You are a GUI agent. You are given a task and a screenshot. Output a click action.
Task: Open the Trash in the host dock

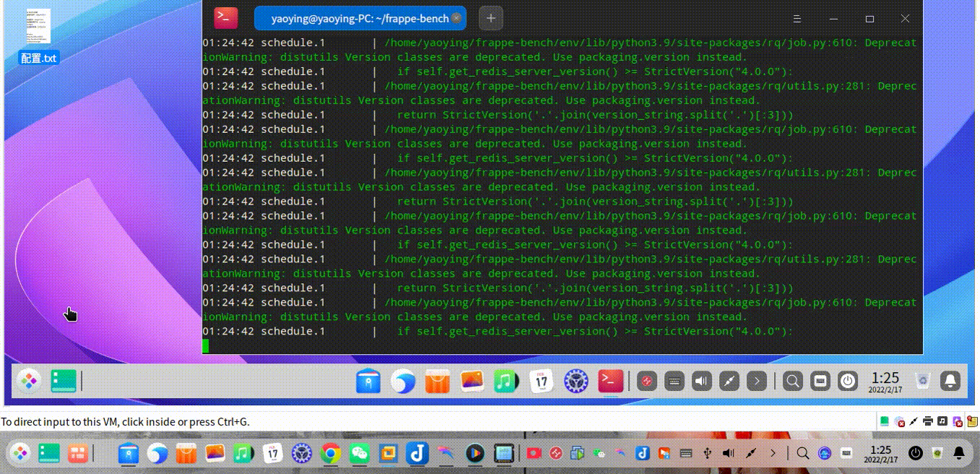click(937, 453)
